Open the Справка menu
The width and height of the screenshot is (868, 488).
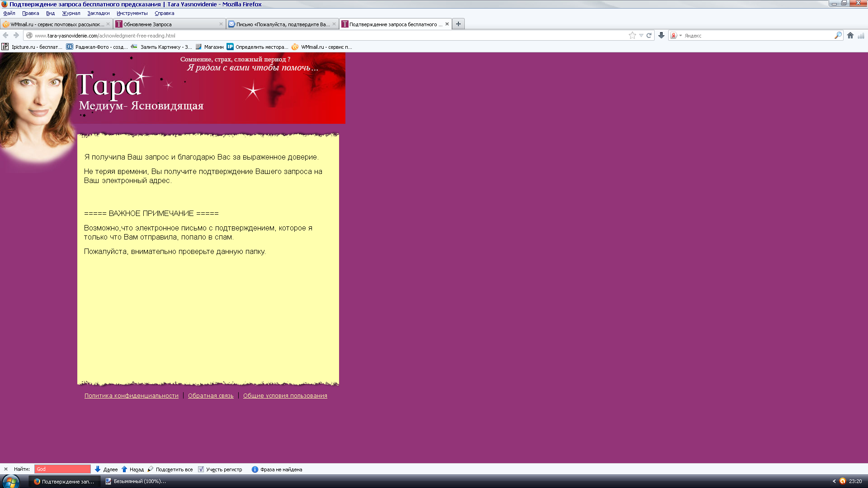pos(164,13)
